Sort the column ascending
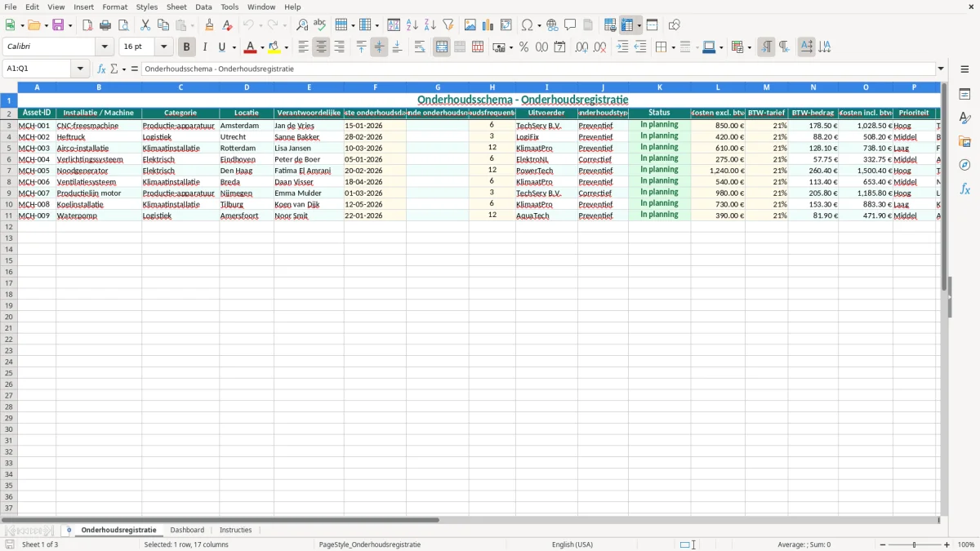 tap(412, 25)
